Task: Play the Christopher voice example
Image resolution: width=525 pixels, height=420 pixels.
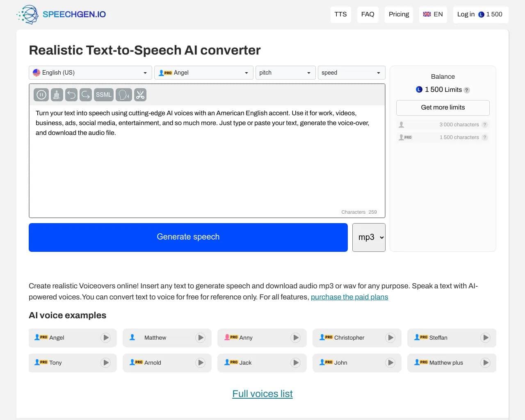Action: (390, 338)
